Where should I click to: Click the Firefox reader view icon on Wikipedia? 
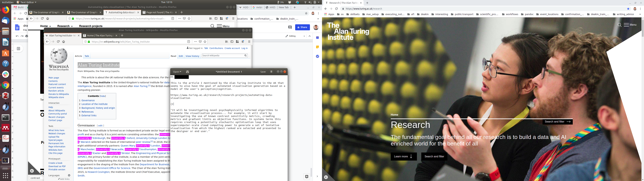[189, 42]
